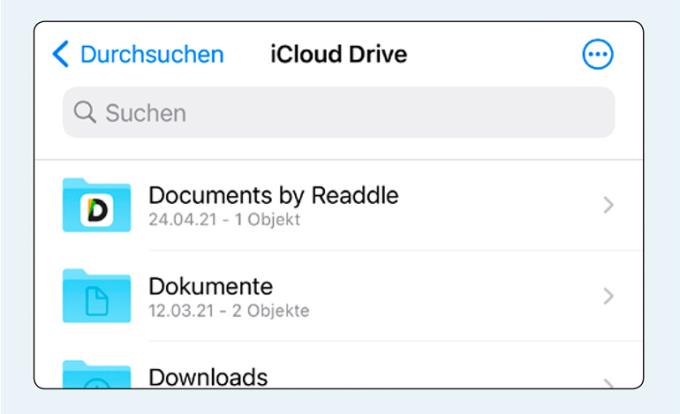Select the Dokumente folder name
Screen dimensions: 680x414
(x=211, y=287)
